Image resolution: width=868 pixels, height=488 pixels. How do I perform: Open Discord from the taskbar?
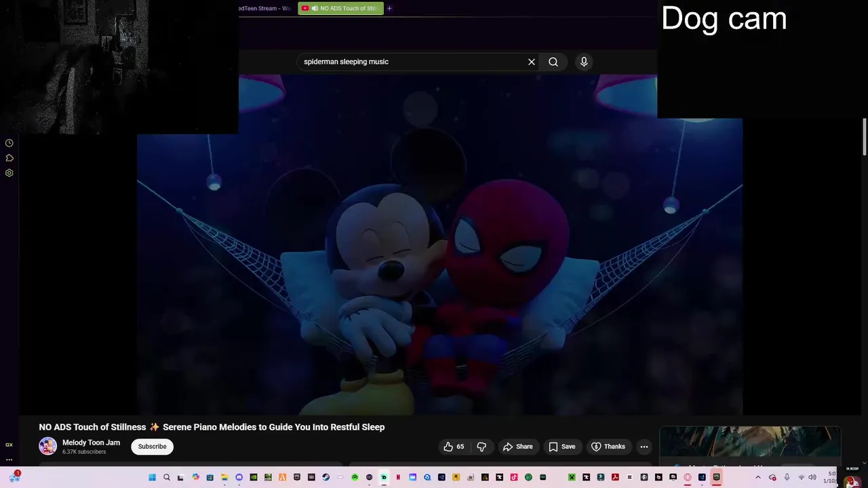[x=239, y=477]
